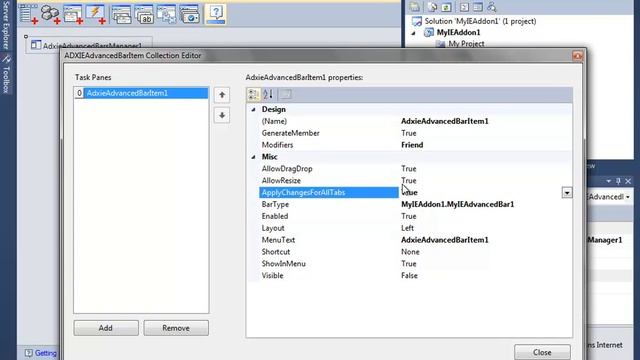Select the Enabled property
Viewport: 640px width, 360px height.
pos(275,216)
